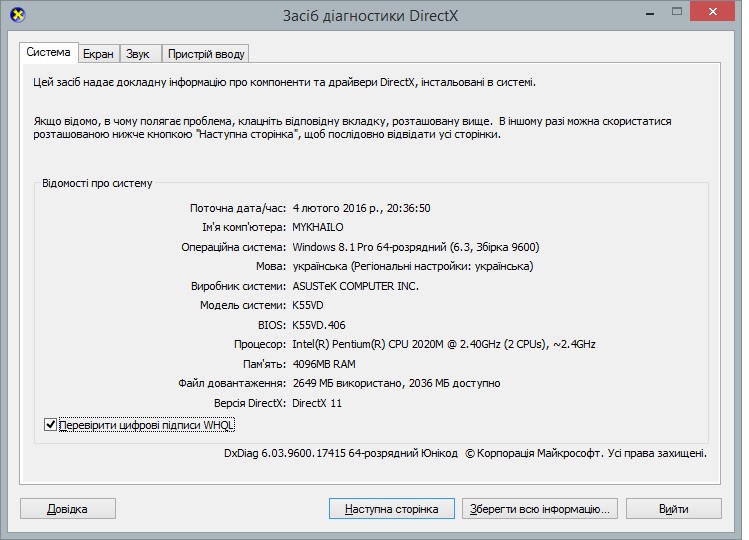Click the DirectX 11 version value
This screenshot has height=540, width=749.
click(317, 403)
